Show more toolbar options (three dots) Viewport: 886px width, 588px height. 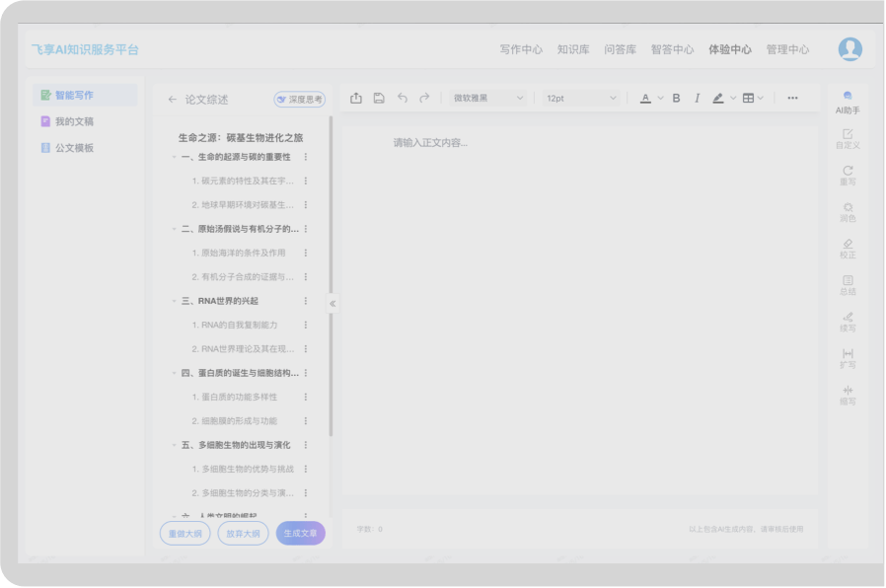coord(793,99)
